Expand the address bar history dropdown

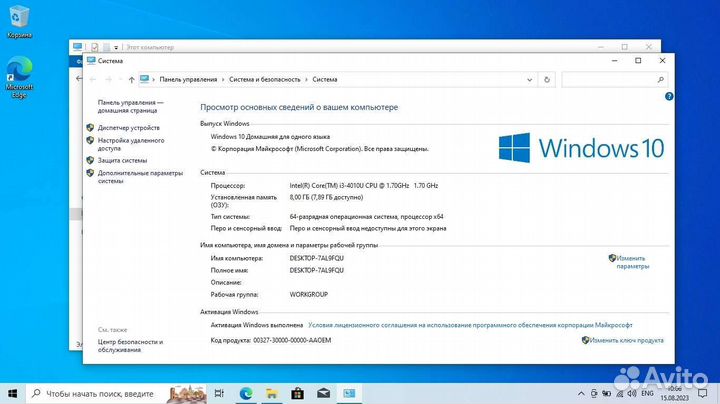click(x=530, y=79)
